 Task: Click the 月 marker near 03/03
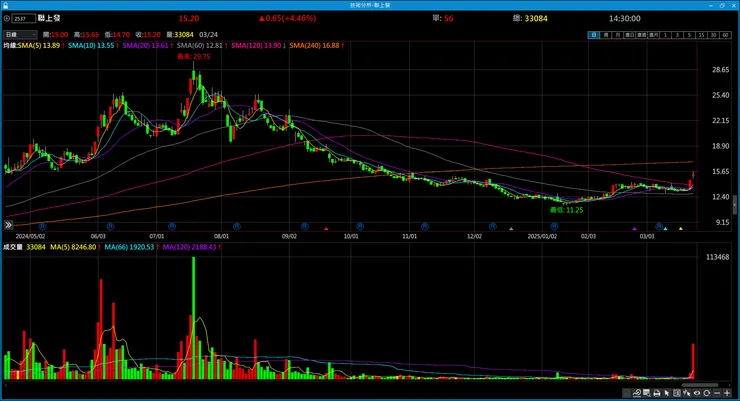pos(659,227)
